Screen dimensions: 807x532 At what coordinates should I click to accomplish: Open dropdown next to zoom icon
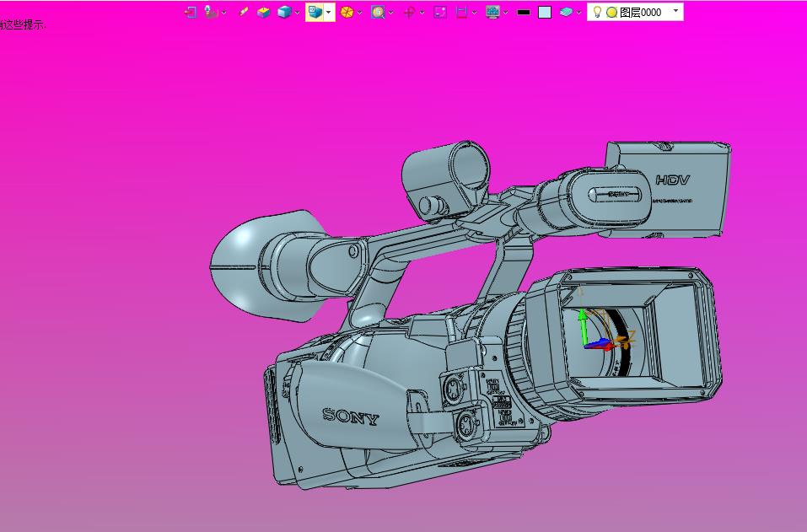coord(390,13)
